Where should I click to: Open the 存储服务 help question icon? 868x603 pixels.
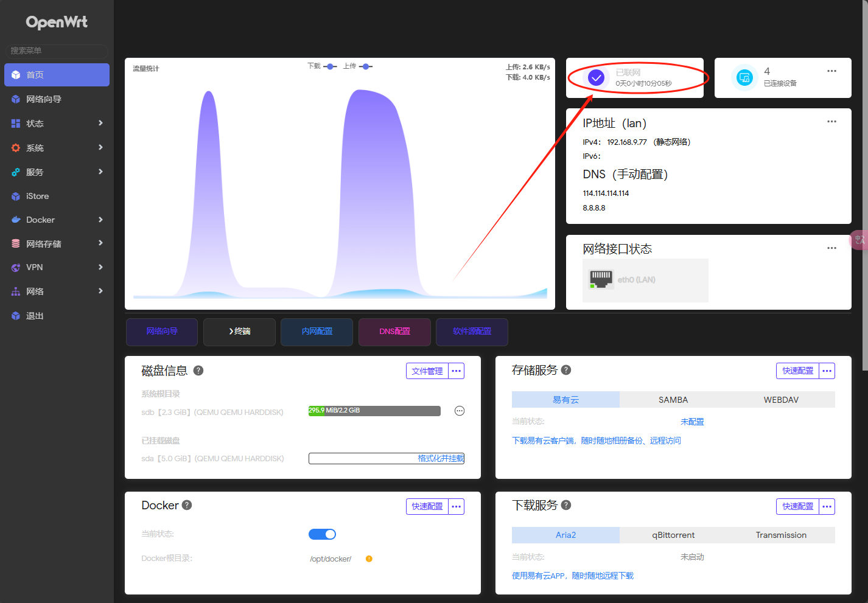pos(566,369)
